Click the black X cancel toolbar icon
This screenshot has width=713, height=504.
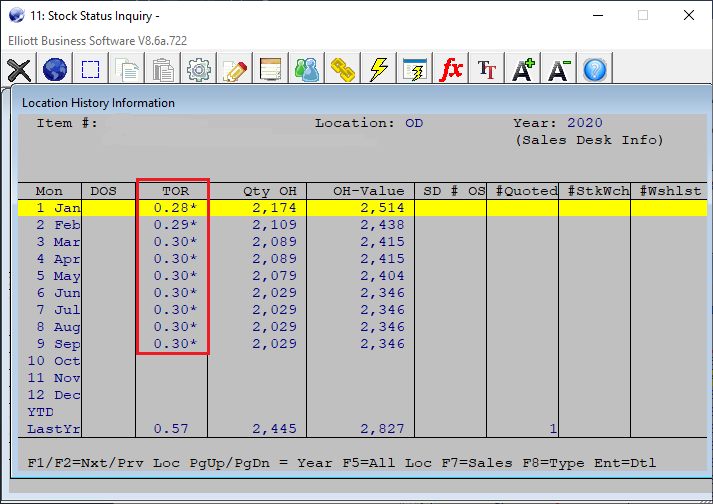pyautogui.click(x=19, y=69)
